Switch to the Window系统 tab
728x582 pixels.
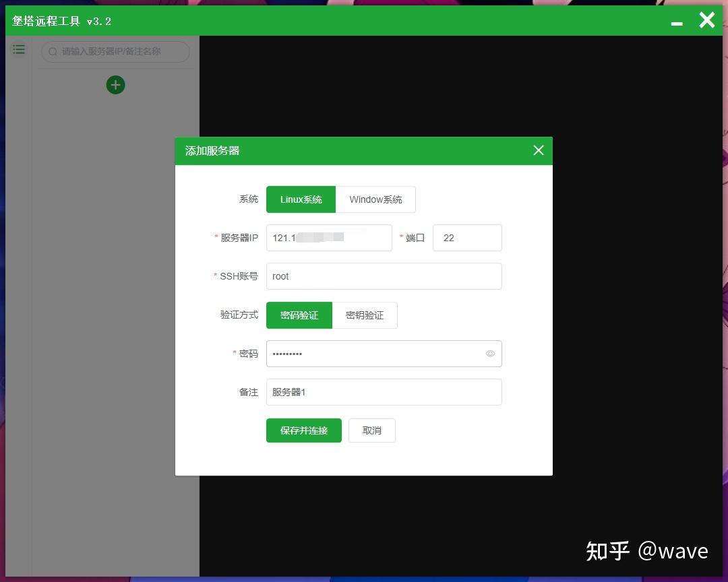click(x=375, y=199)
